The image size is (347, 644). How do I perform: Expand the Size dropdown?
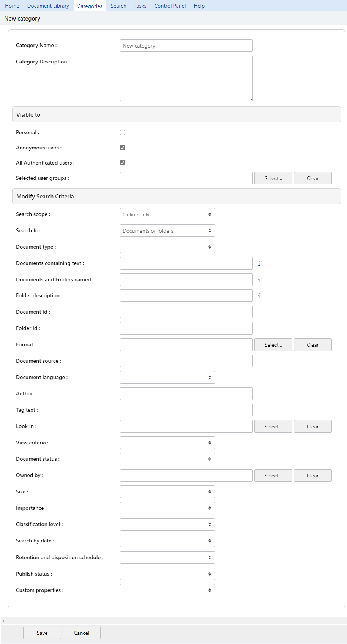coord(167,492)
